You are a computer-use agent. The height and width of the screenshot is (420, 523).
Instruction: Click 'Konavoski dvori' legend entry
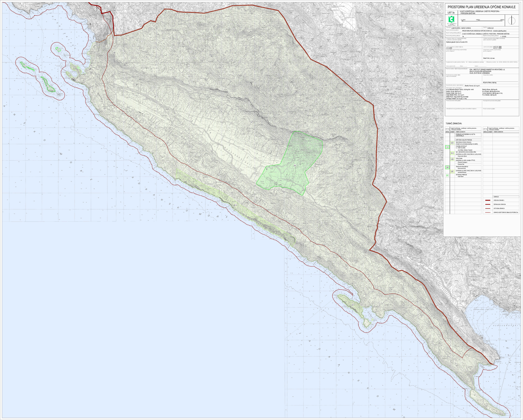[462, 168]
